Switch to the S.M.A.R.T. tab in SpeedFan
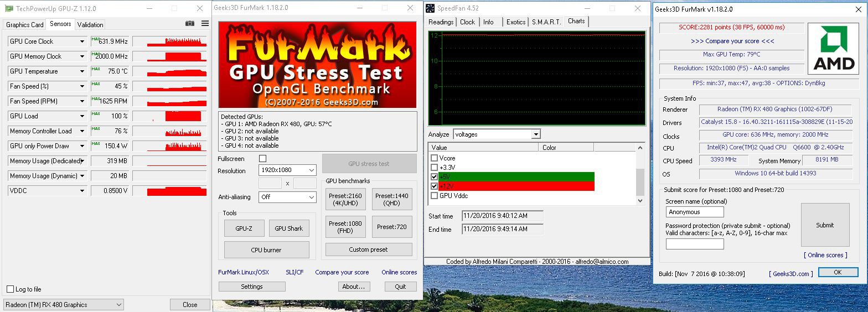868x312 pixels. coord(546,22)
